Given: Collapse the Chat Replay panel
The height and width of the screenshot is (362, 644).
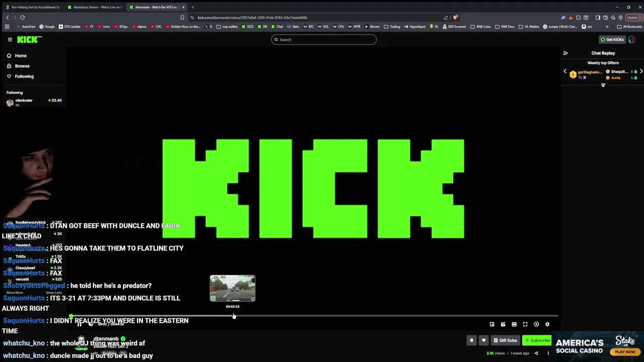Looking at the screenshot, I should pyautogui.click(x=565, y=53).
